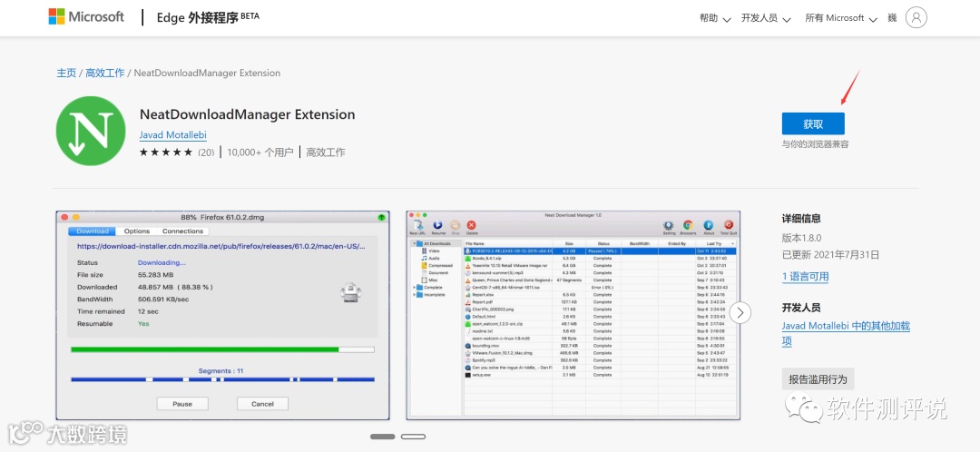Screen dimensions: 980x452
Task: Expand the 所有 Microsoft dropdown menu
Action: coord(841,18)
